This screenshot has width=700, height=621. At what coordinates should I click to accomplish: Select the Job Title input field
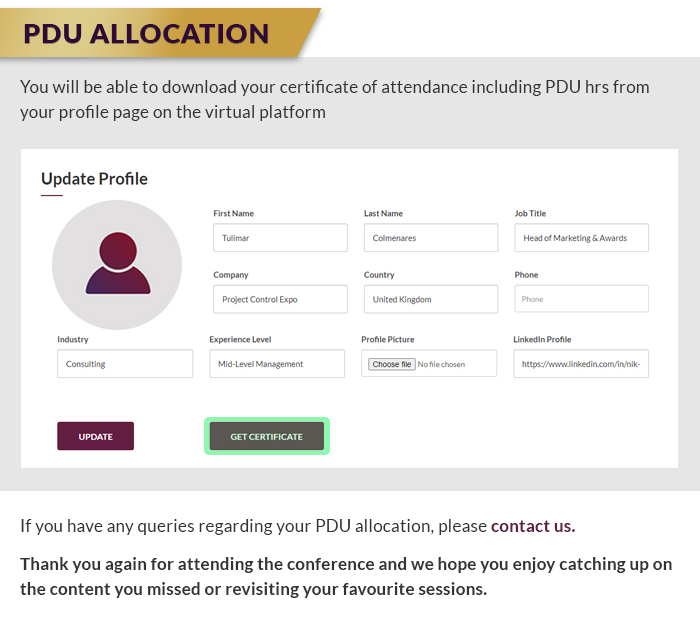[x=581, y=238]
